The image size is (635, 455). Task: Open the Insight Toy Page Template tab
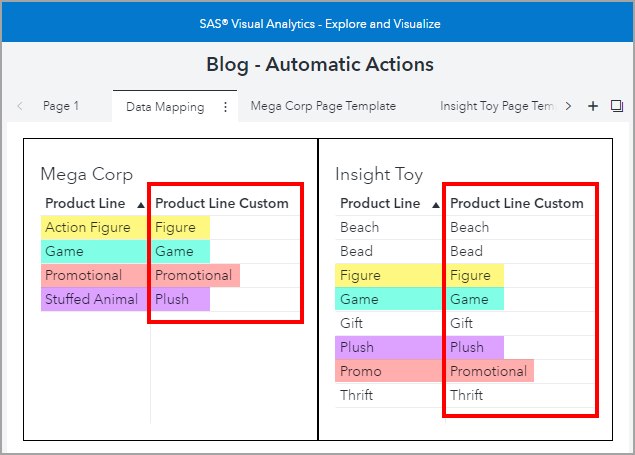pos(497,106)
